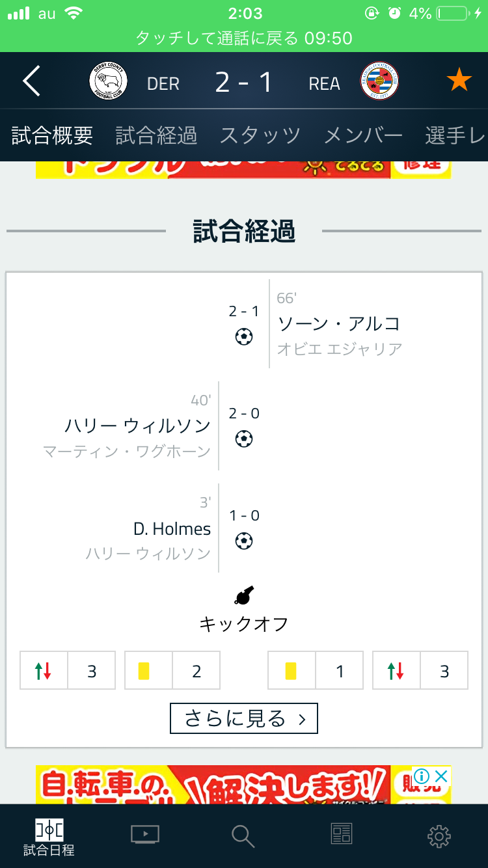This screenshot has width=488, height=868.
Task: Switch to the スタッツ tab
Action: tap(260, 135)
